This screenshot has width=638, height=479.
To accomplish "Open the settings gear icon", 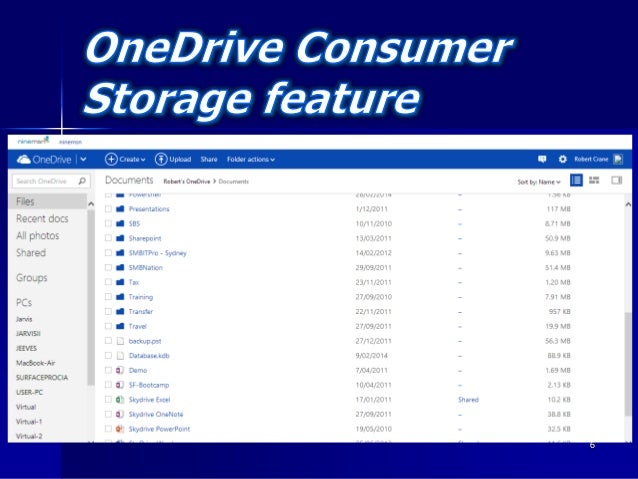I will pyautogui.click(x=563, y=160).
